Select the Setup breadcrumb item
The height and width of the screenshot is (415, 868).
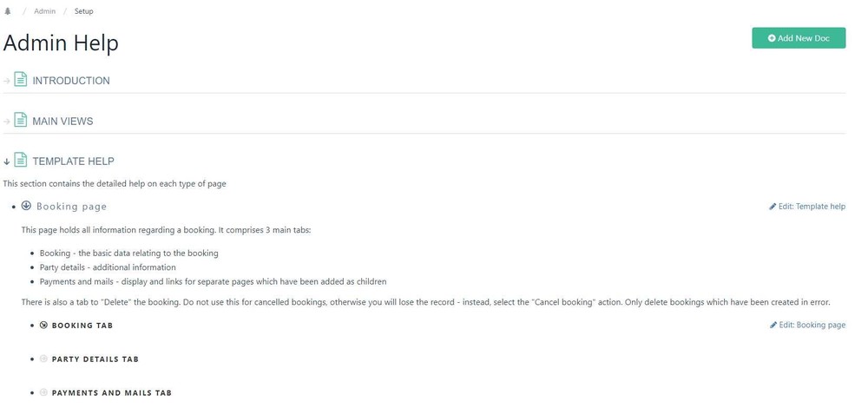click(x=83, y=11)
